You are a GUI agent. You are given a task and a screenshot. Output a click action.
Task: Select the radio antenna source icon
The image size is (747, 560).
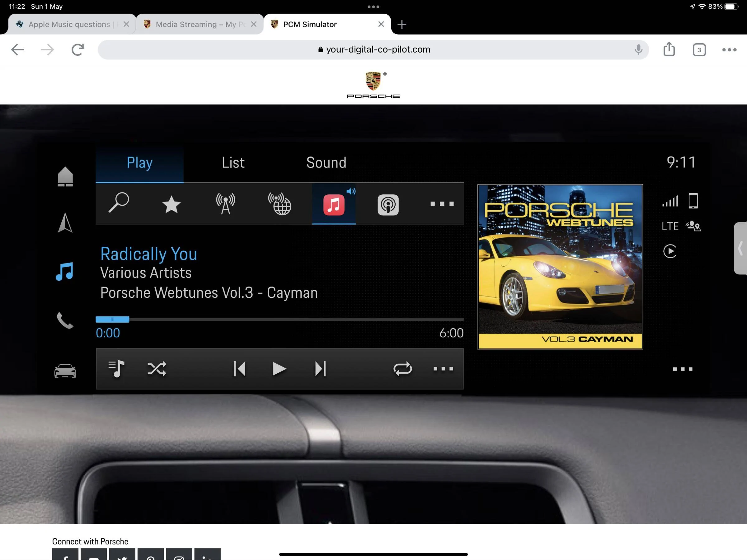[226, 204]
